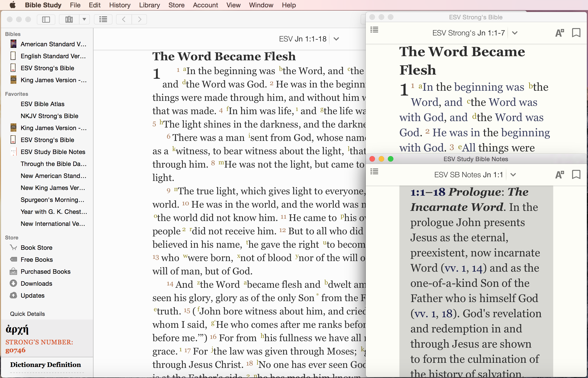Go back with the left arrow button
The width and height of the screenshot is (588, 378).
pos(124,19)
